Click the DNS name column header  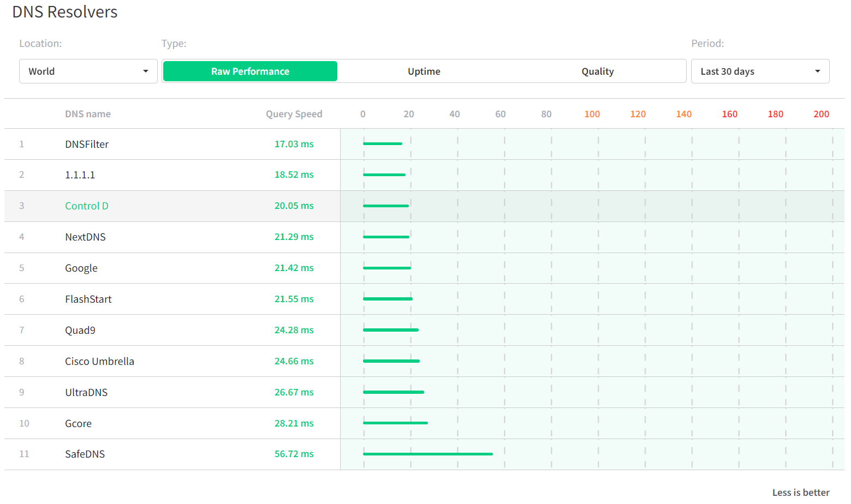tap(88, 114)
